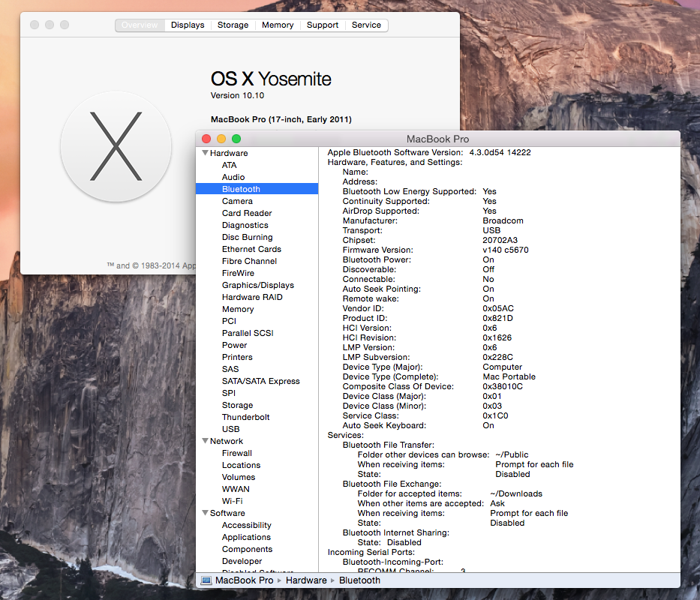Select Hardware RAID in the sidebar
Screen dimensions: 700x600
click(x=252, y=297)
